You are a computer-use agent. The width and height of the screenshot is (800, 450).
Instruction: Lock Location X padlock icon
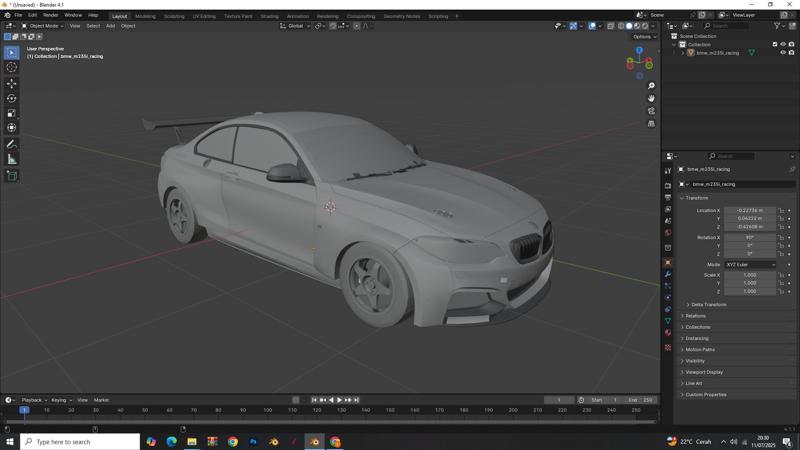tap(781, 210)
